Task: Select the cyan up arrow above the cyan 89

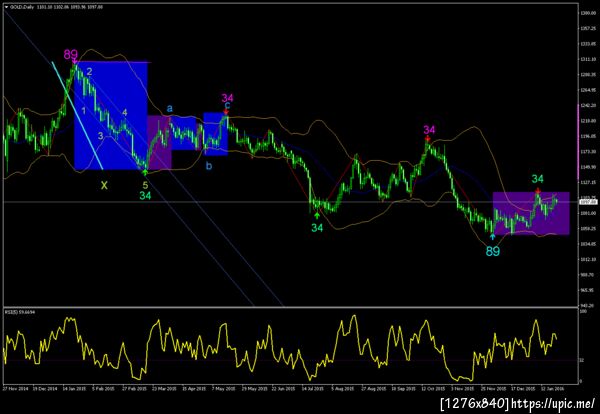Action: (x=493, y=237)
